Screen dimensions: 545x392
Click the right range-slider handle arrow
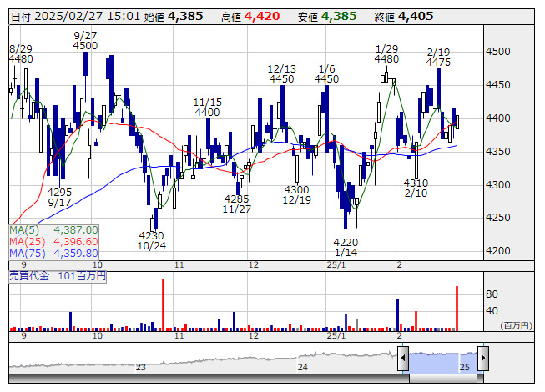click(483, 358)
